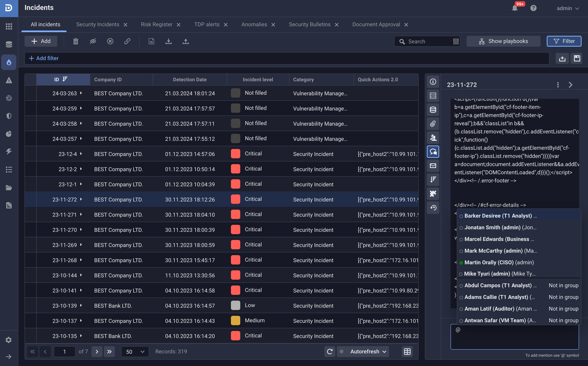Click the trash delete icon in toolbar
Screen dimensions: 588x366
(x=76, y=41)
